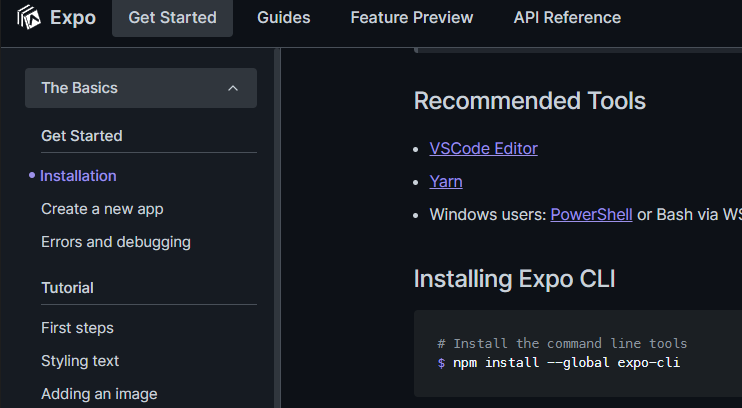Click the '# Install the command line tools' comment
This screenshot has width=742, height=408.
(x=562, y=343)
